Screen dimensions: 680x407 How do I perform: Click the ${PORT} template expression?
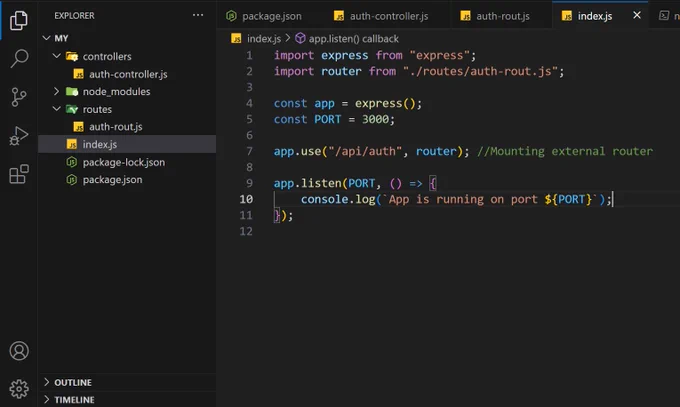[x=569, y=199]
